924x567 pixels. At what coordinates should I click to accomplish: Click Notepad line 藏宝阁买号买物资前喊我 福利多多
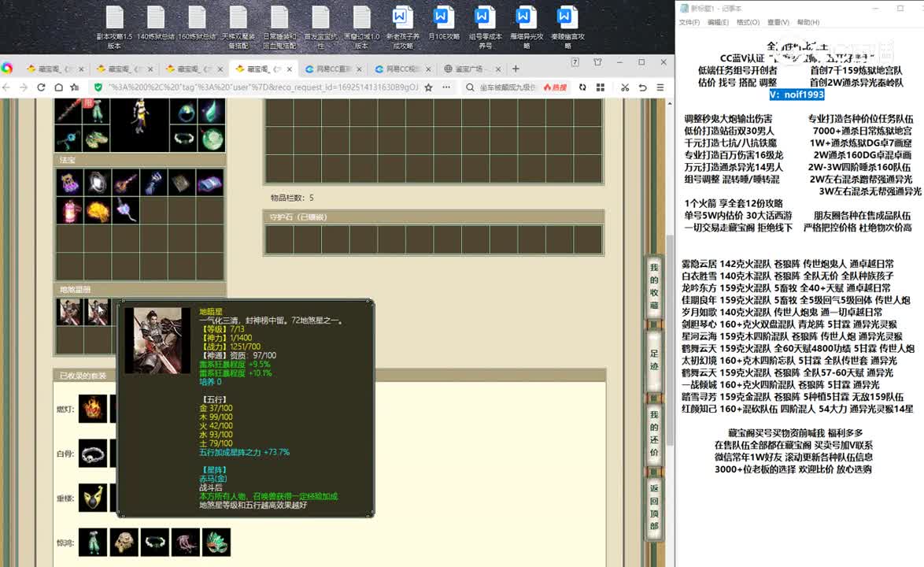796,433
